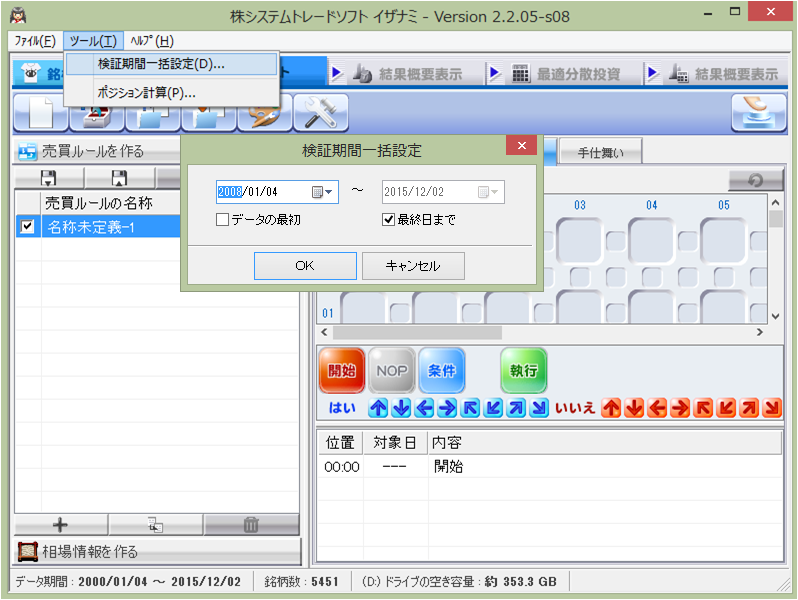Click the データ期間 status bar entry

pyautogui.click(x=128, y=582)
